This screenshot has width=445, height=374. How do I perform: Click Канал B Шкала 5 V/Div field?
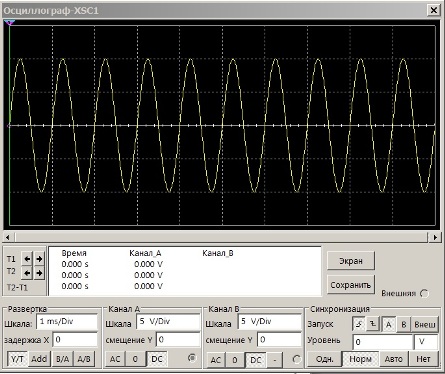269,322
